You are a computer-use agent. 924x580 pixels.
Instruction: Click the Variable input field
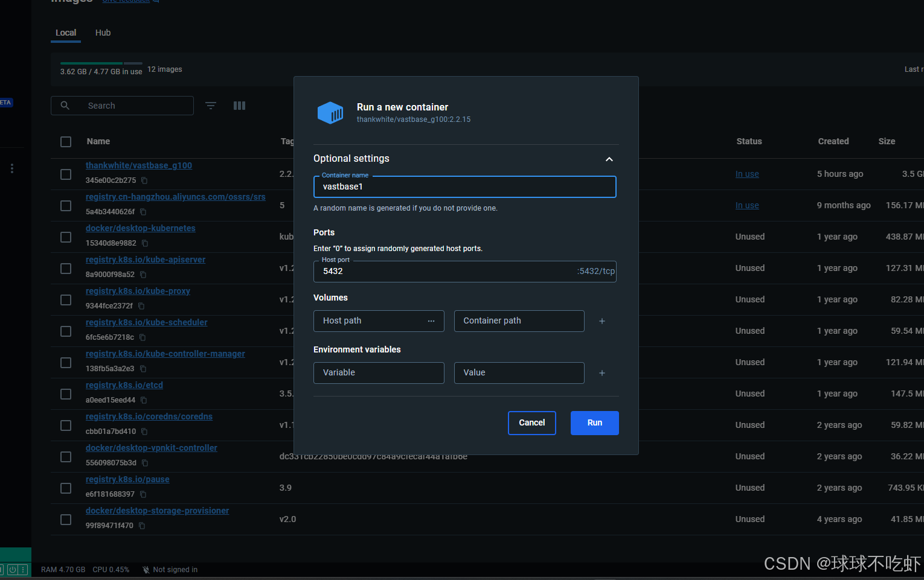379,373
